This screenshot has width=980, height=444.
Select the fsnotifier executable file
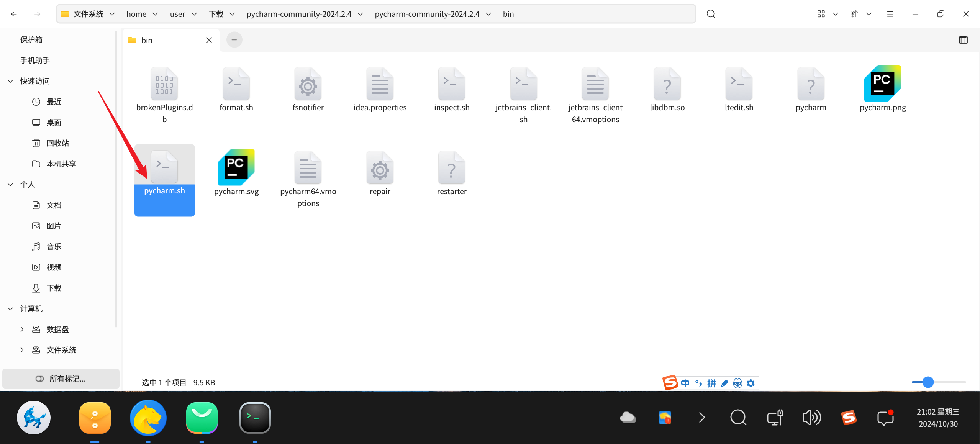(308, 89)
